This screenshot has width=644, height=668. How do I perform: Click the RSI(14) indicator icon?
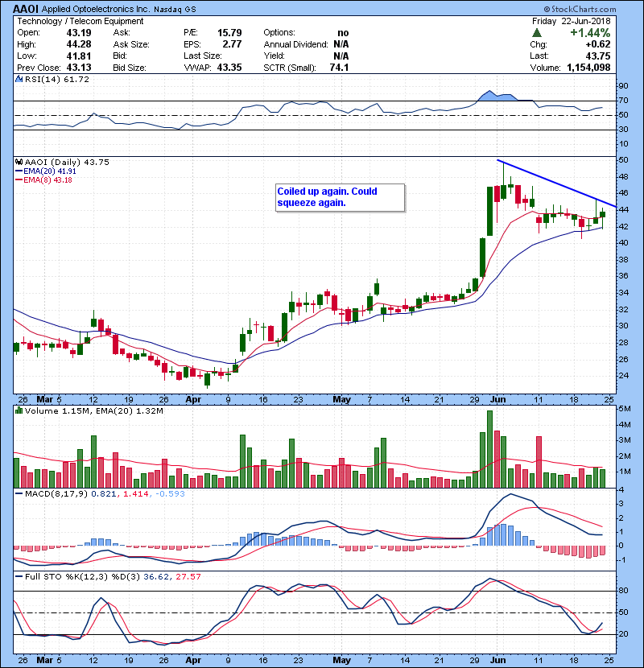click(x=19, y=79)
